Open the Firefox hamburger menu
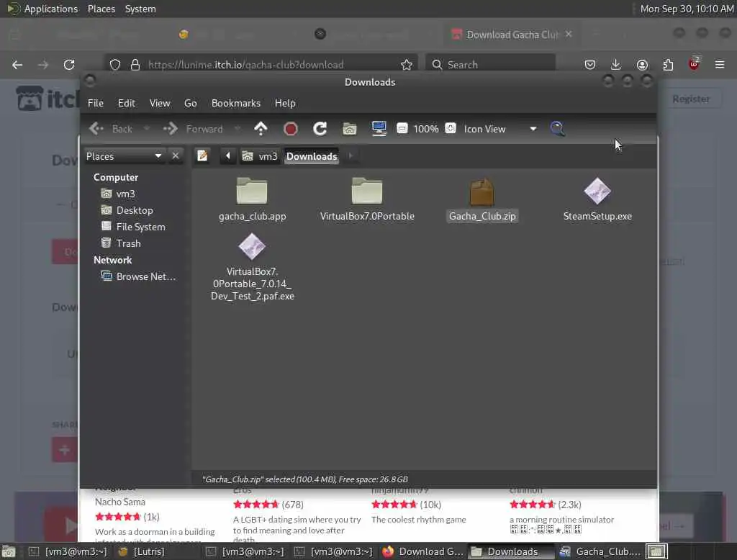This screenshot has width=737, height=560. coord(720,65)
